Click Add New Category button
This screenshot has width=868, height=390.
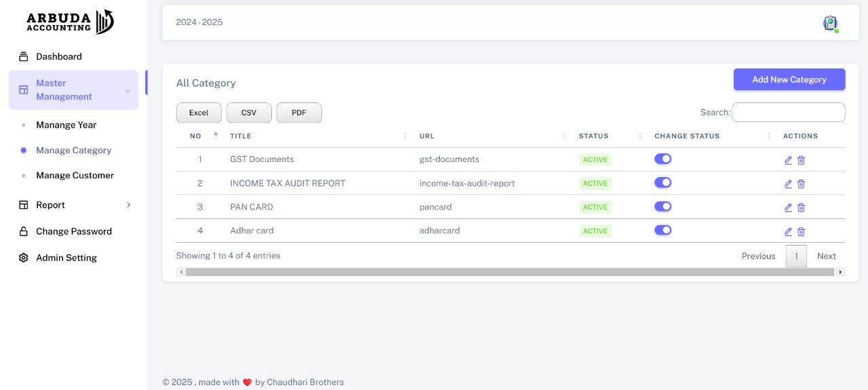(x=789, y=79)
